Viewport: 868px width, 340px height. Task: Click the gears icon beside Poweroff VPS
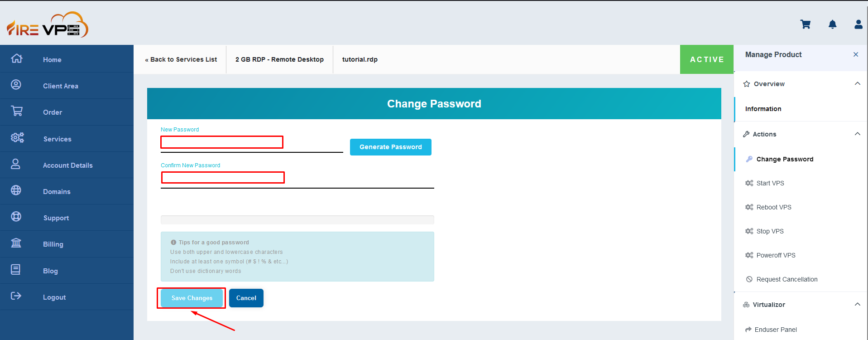click(749, 255)
